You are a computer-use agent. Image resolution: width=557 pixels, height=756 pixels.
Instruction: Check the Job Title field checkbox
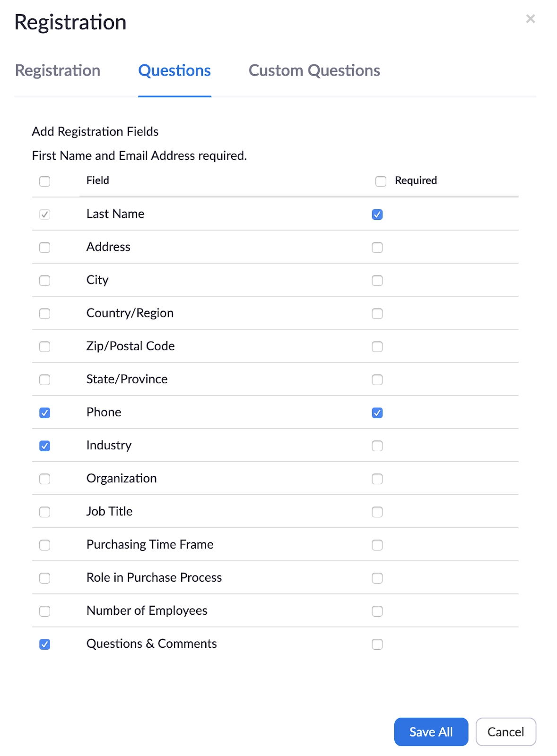[x=45, y=512]
